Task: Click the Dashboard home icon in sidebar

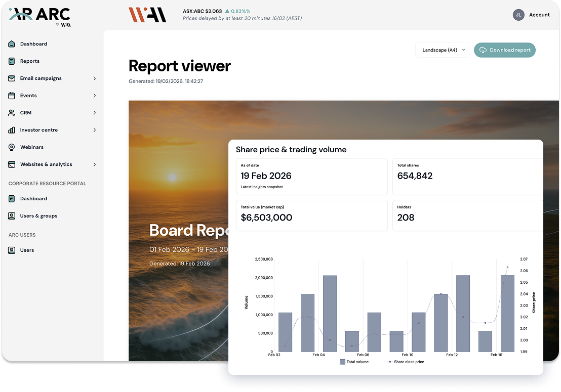Action: tap(12, 44)
